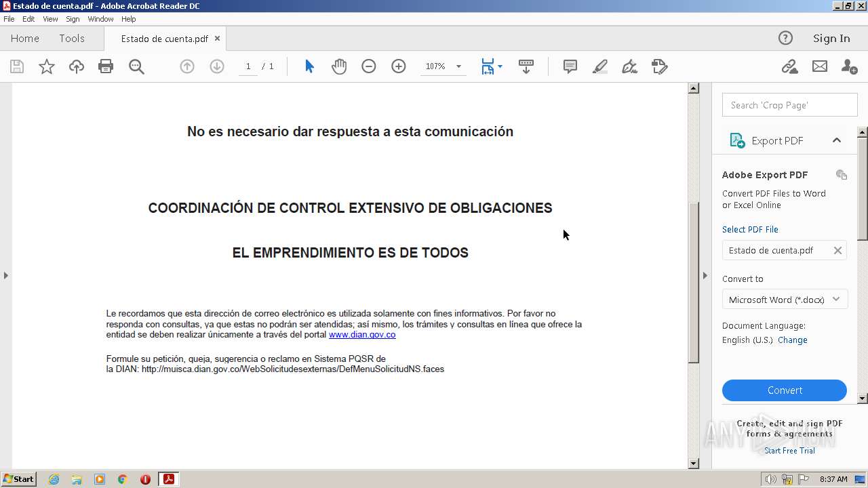This screenshot has height=488, width=868.
Task: Open the Convert to format dropdown
Action: click(785, 300)
